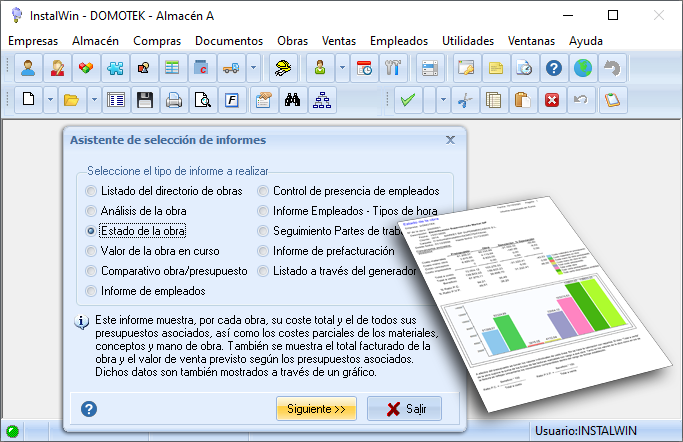
Task: Click the wrench and hammer tools icon
Action: tap(393, 68)
